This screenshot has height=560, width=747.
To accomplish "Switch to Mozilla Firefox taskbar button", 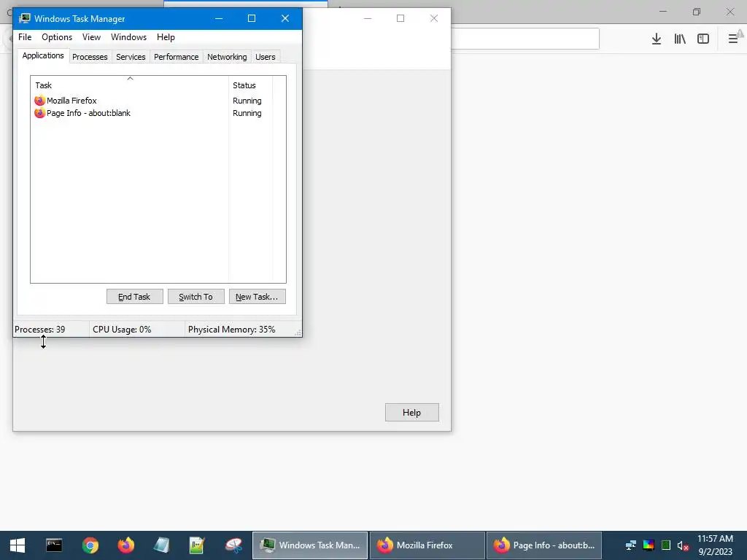I will (427, 545).
